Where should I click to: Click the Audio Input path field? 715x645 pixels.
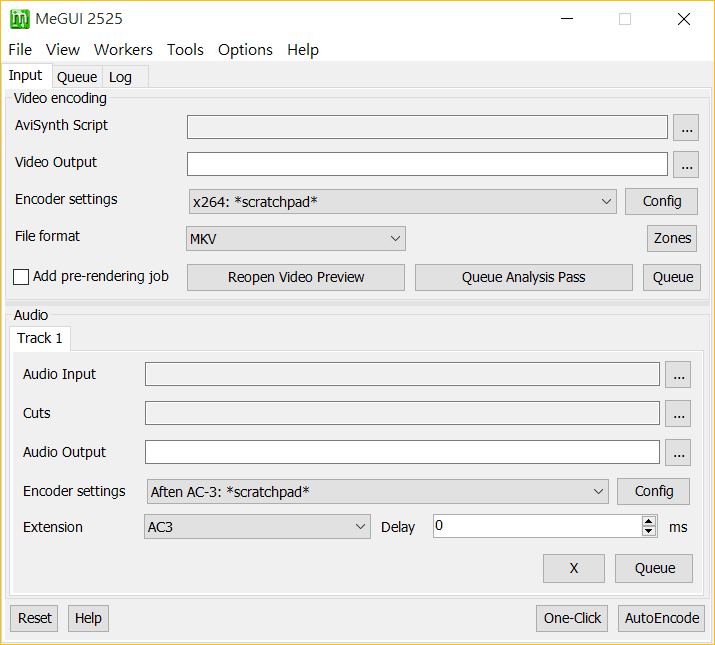point(402,374)
